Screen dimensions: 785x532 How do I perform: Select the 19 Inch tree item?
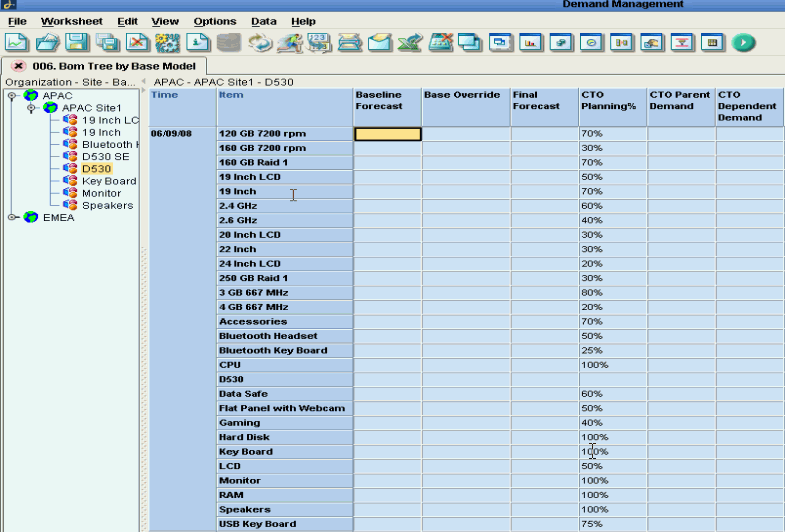click(101, 132)
